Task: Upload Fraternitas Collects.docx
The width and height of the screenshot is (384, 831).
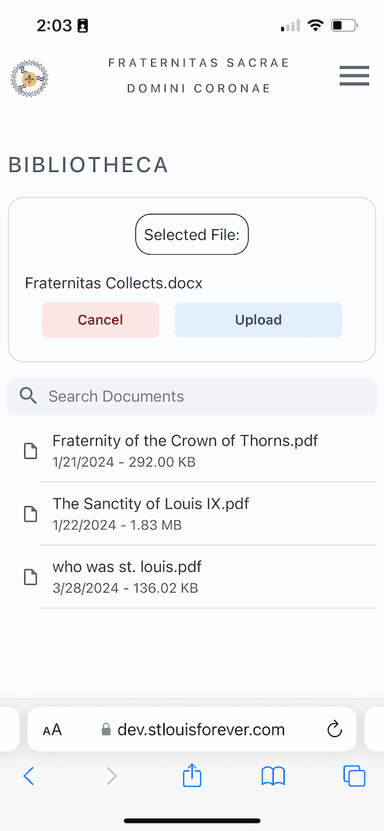Action: point(258,320)
